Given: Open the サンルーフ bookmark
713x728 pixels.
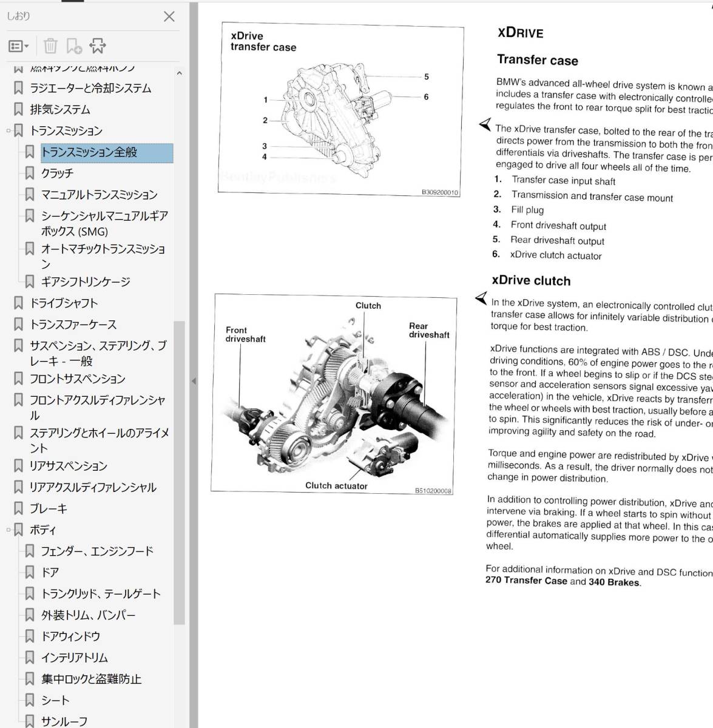Looking at the screenshot, I should tap(64, 721).
